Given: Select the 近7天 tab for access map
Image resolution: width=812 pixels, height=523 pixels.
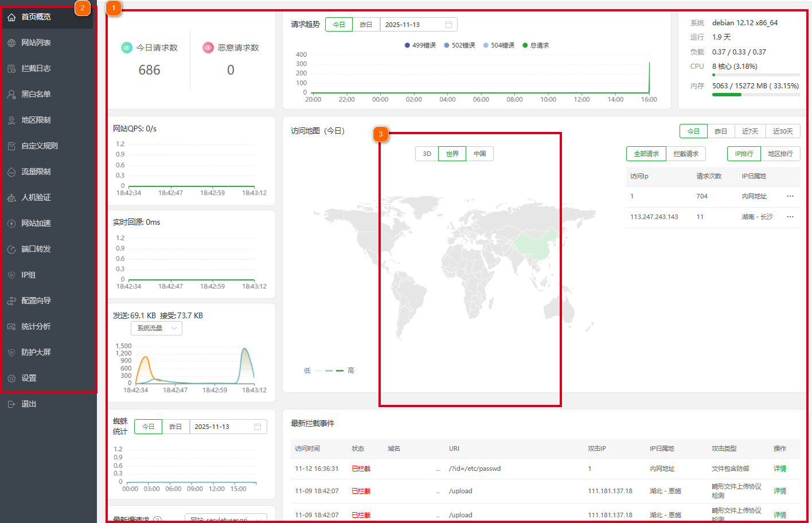Looking at the screenshot, I should [x=749, y=131].
